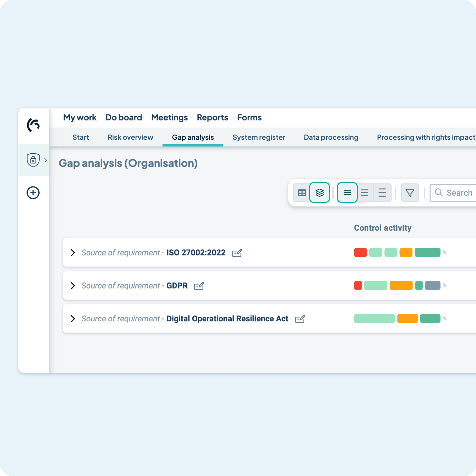
Task: Click the edit icon next to ISO 27002:2022
Action: [237, 253]
